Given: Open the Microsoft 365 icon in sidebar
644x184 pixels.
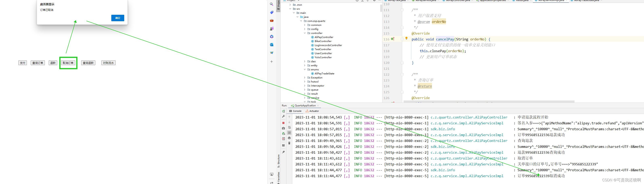Looking at the screenshot, I should (x=271, y=37).
